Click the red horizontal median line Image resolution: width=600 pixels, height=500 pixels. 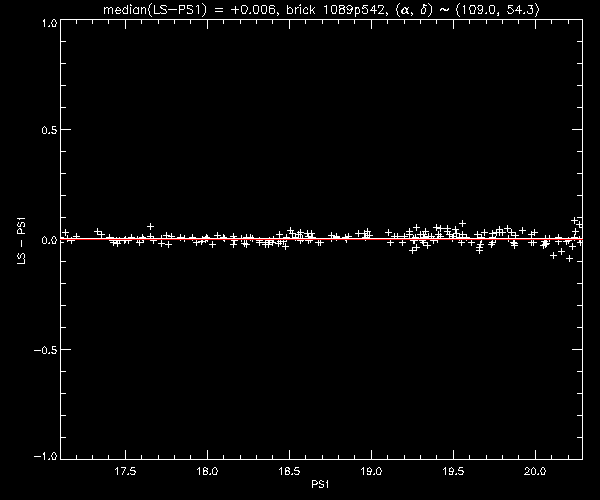tap(321, 239)
